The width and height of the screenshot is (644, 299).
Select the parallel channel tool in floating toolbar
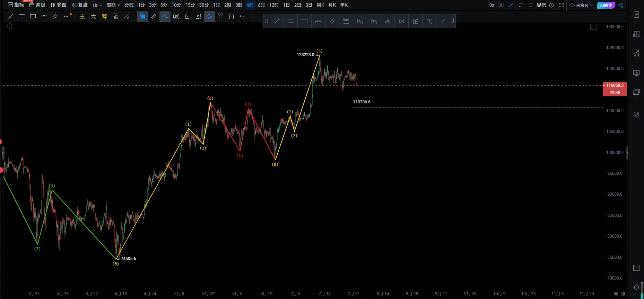click(x=332, y=21)
